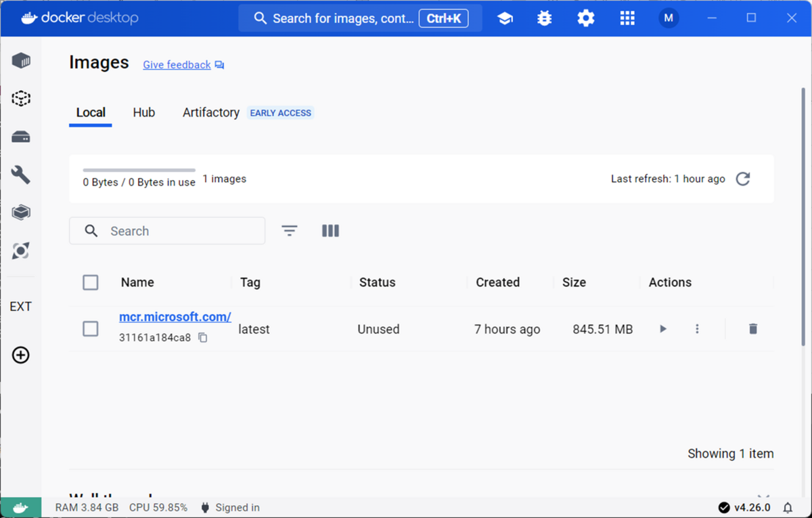Image resolution: width=812 pixels, height=518 pixels.
Task: Open Settings gear icon in header
Action: (x=586, y=18)
